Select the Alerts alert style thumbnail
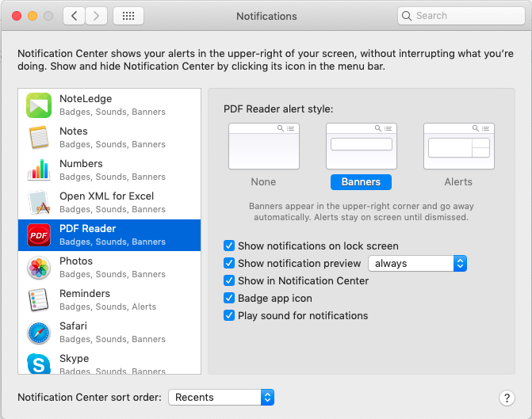The height and width of the screenshot is (419, 532). [459, 146]
